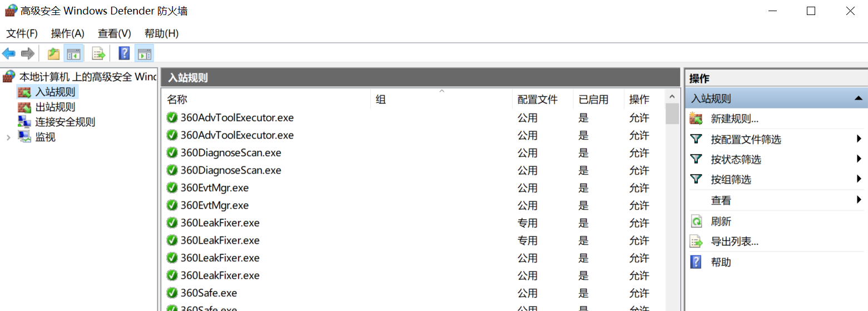
Task: Open the 帮助(H) menu in the menu bar
Action: tap(161, 33)
